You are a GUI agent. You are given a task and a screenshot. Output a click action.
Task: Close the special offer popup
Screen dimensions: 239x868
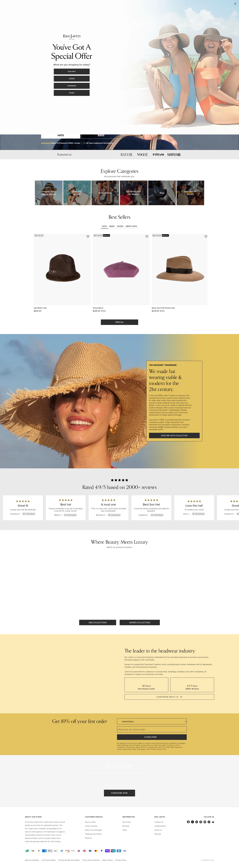point(235,4)
